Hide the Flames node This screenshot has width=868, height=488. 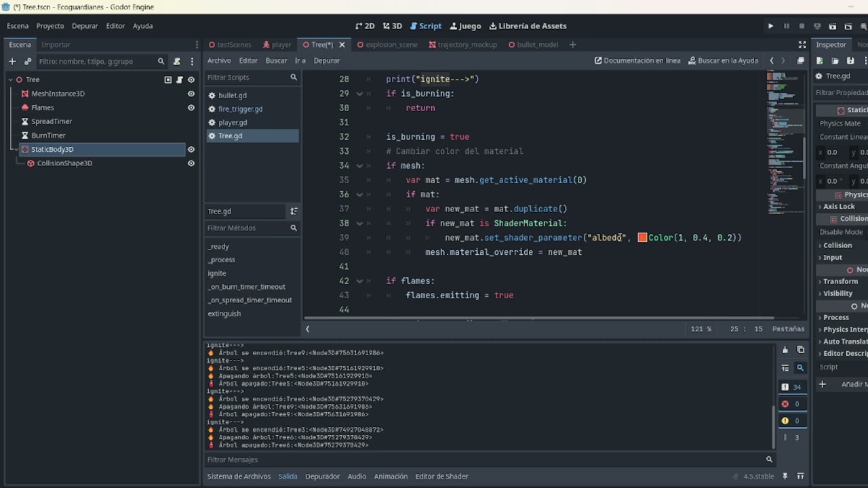click(x=191, y=108)
